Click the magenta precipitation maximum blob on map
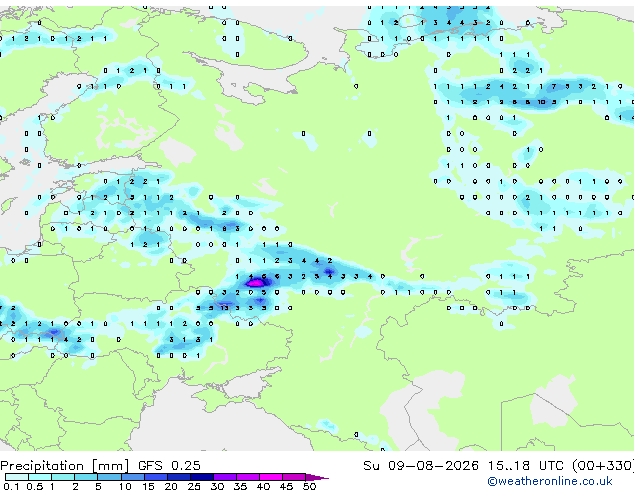 pyautogui.click(x=255, y=283)
